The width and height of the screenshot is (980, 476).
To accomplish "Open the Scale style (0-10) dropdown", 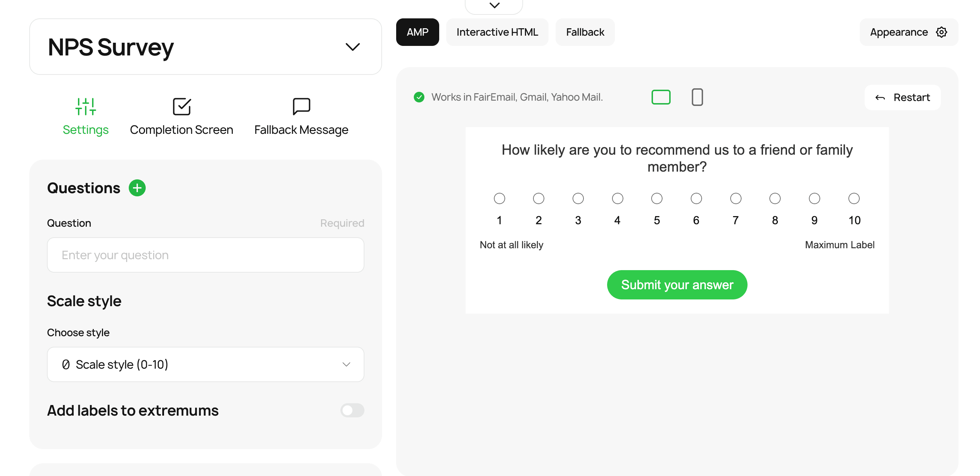I will coord(205,364).
